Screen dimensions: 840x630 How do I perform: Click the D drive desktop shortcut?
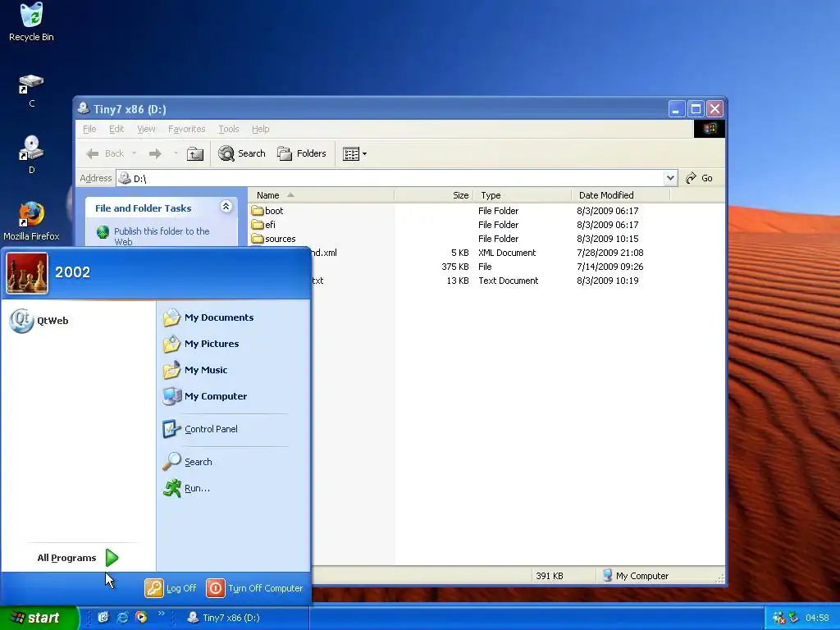tap(31, 155)
